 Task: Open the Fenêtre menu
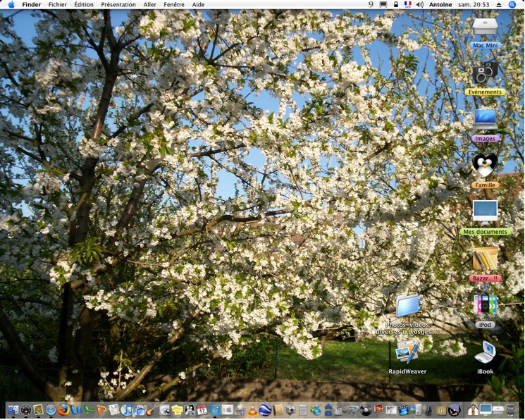(x=174, y=4)
